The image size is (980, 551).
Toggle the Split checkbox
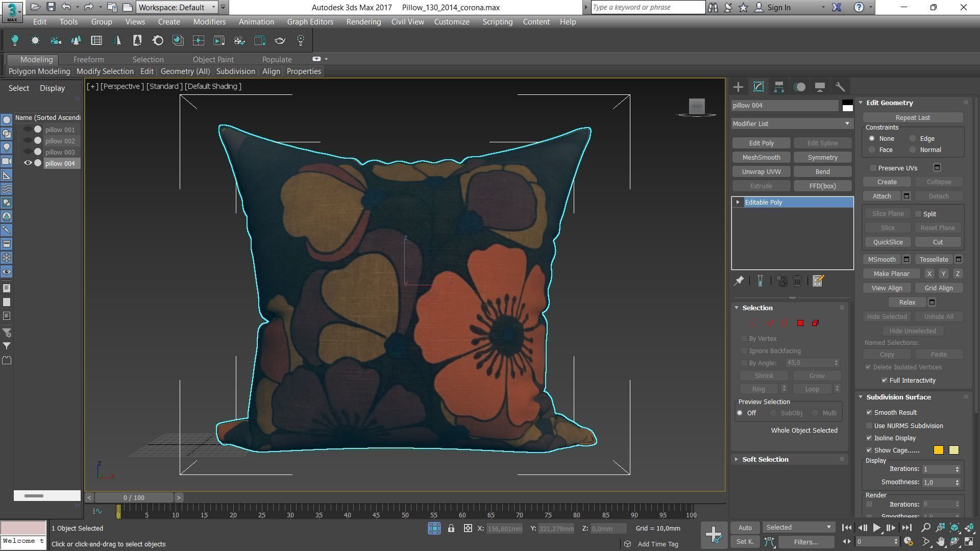pos(918,214)
